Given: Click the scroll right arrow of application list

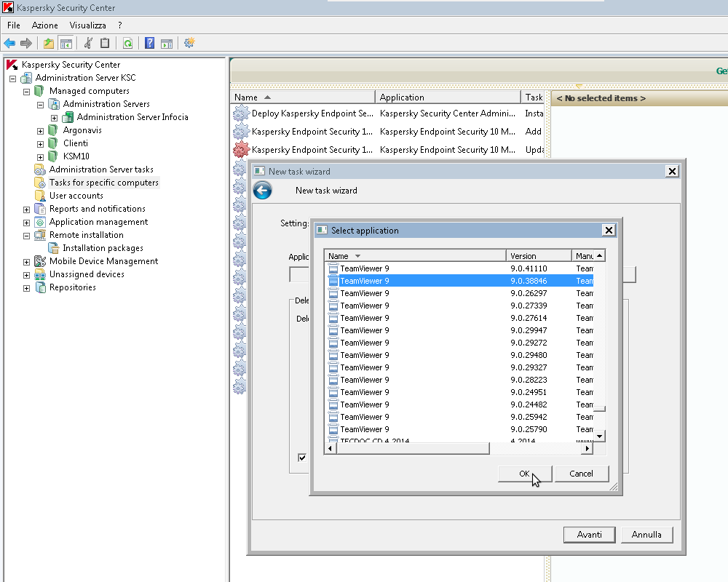Looking at the screenshot, I should pos(587,448).
